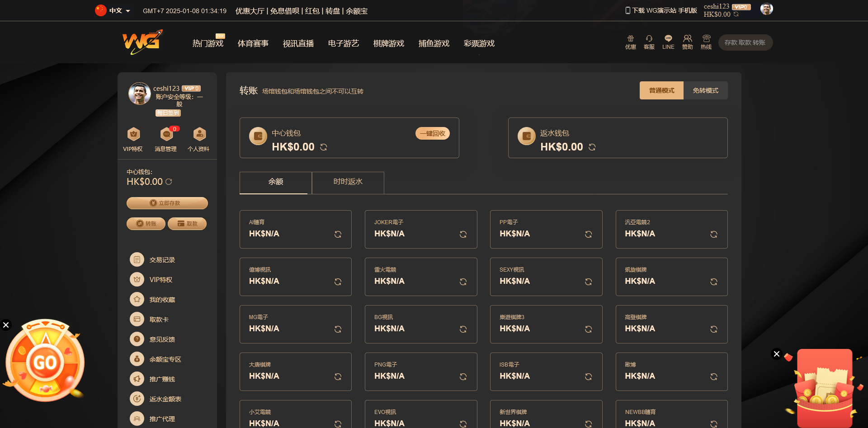Refresh the JOKER電子 wallet balance
Viewport: 868px width, 428px height.
click(463, 234)
